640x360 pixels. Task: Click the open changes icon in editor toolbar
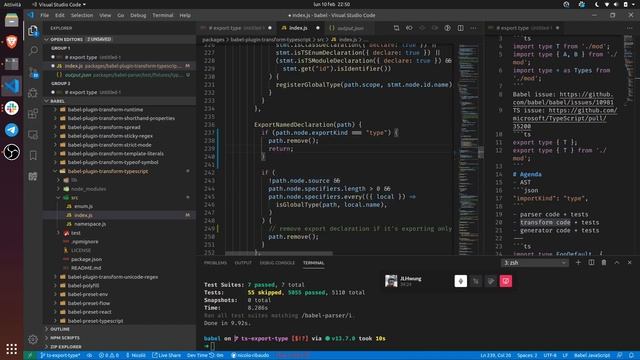409,28
